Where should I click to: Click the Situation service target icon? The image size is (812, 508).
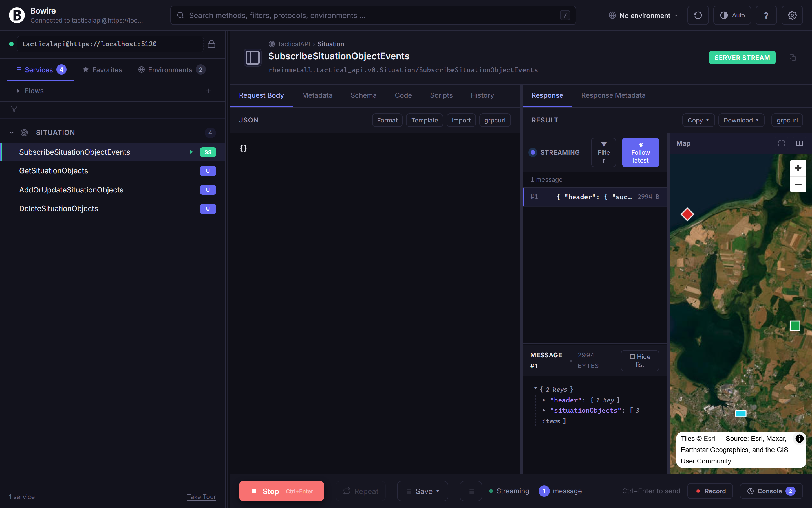click(24, 133)
